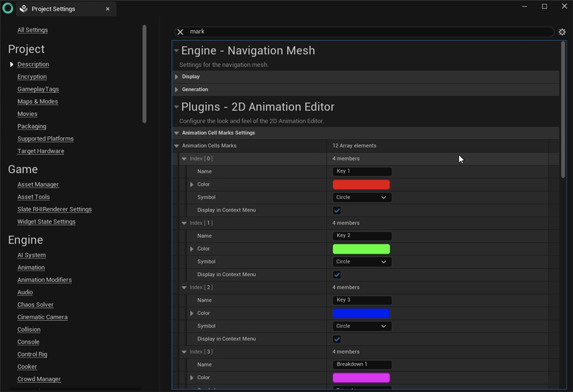Expand the Color property of Key 3

(192, 313)
